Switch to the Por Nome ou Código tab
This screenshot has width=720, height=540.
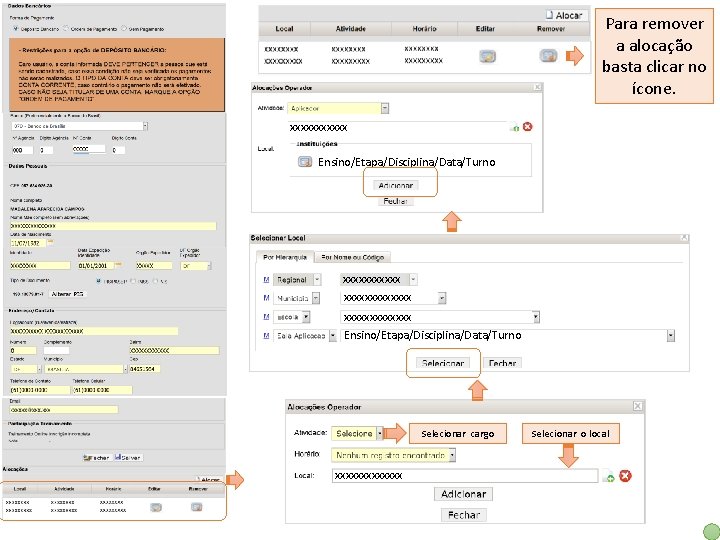click(x=352, y=257)
